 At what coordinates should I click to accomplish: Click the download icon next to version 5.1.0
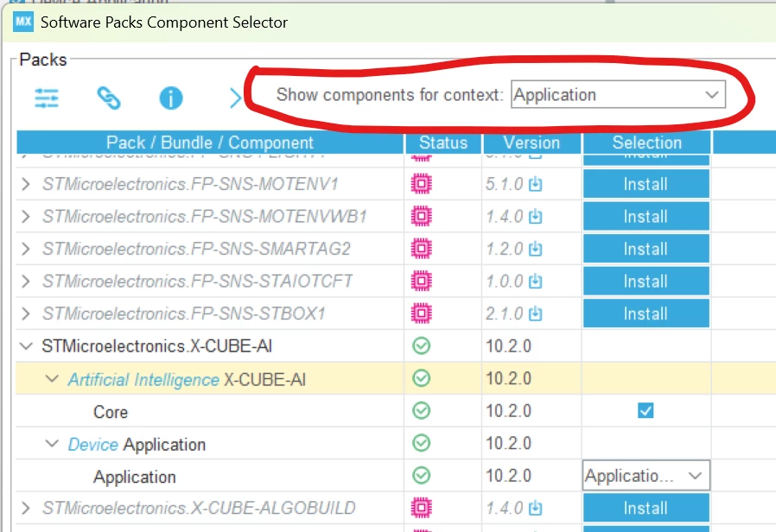pyautogui.click(x=535, y=184)
